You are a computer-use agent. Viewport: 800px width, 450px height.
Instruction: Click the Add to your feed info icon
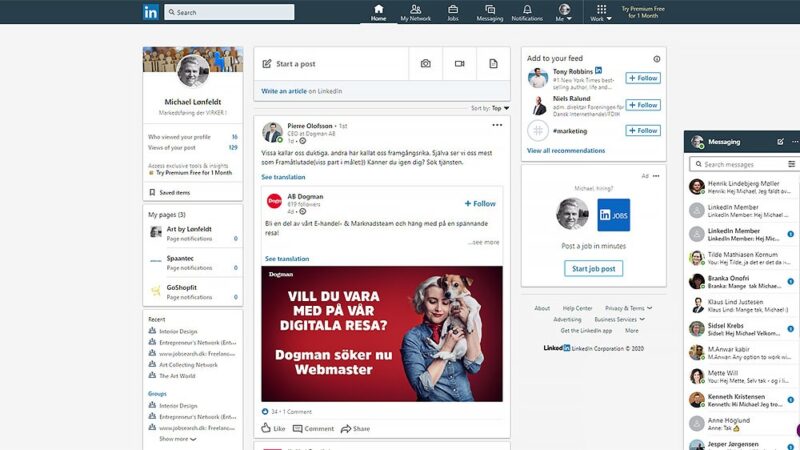[657, 59]
